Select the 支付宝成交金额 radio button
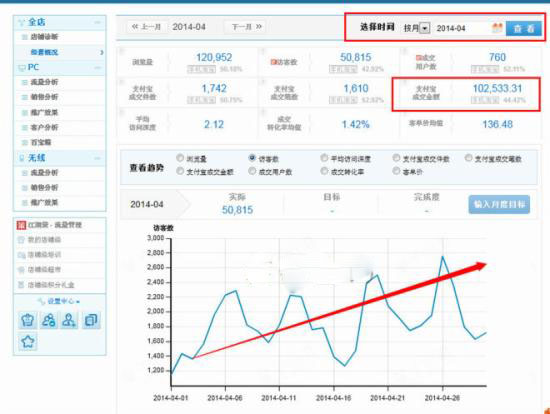Screen dimensions: 550x414 [180, 171]
